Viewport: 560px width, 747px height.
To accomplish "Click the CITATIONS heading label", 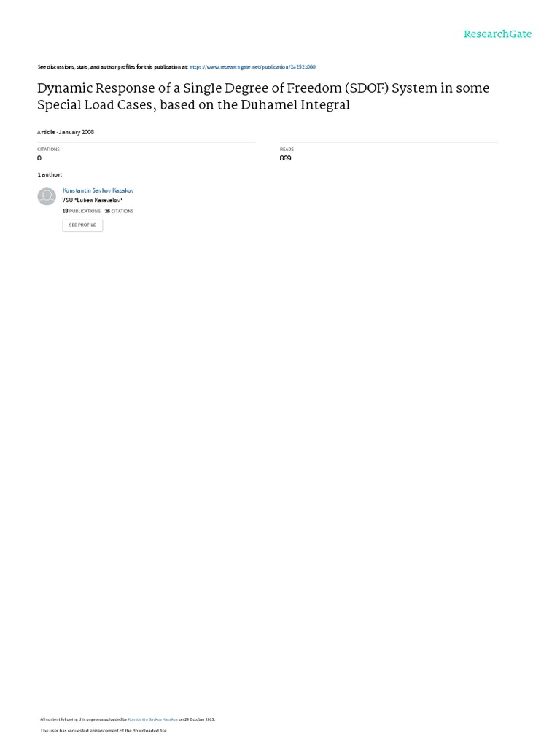I will click(x=49, y=149).
